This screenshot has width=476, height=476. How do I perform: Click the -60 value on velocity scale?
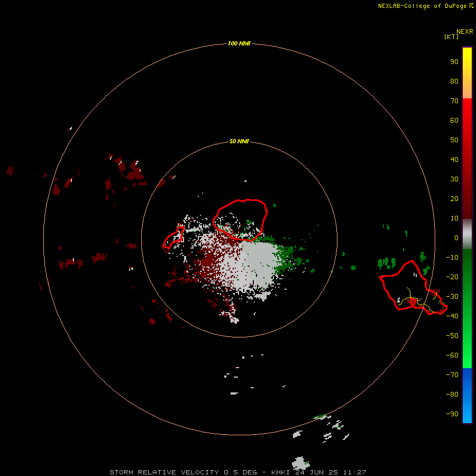[452, 355]
